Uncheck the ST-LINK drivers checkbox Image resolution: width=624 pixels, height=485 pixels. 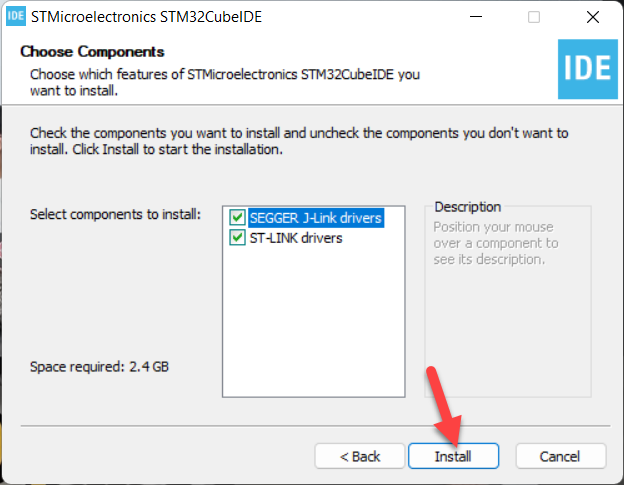238,238
